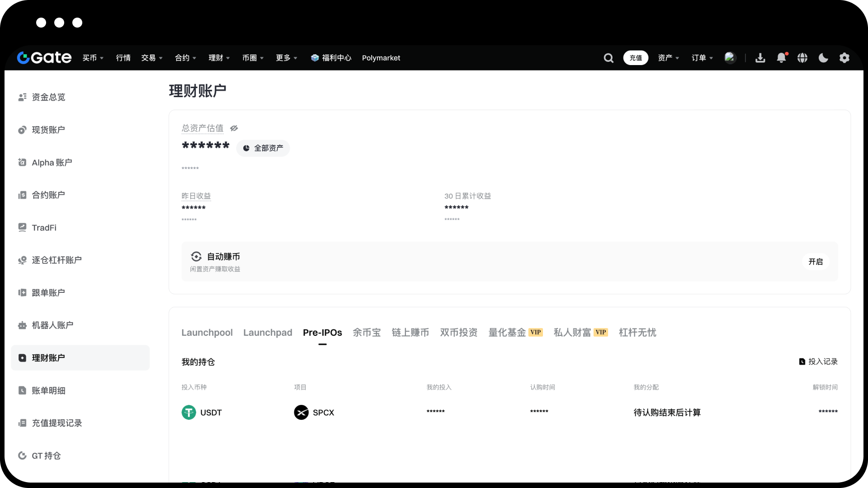Image resolution: width=868 pixels, height=488 pixels.
Task: Click the 全部资产 button
Action: point(263,148)
